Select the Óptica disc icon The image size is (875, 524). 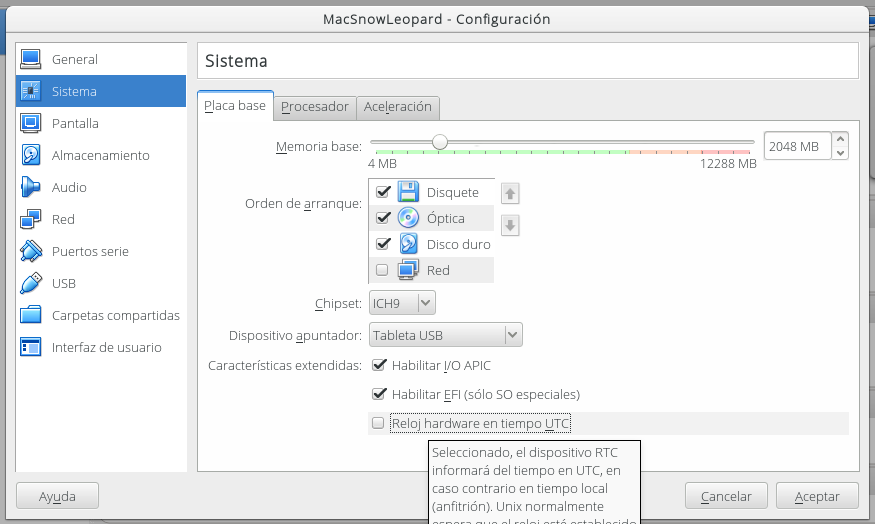(x=408, y=218)
